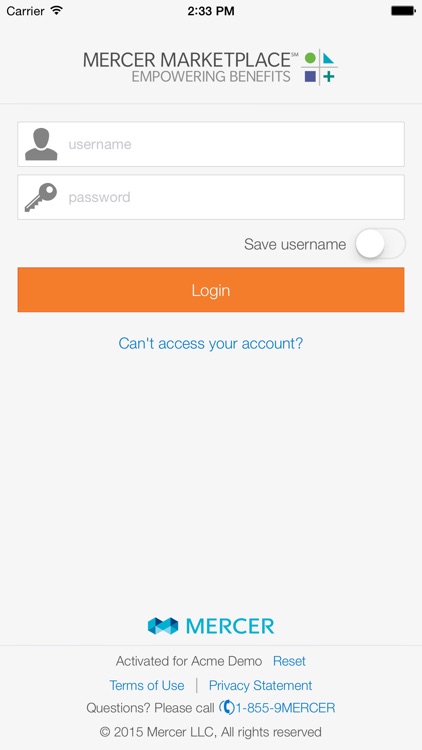Tap the blue Mercer hexagon logo
The image size is (422, 750).
(163, 626)
